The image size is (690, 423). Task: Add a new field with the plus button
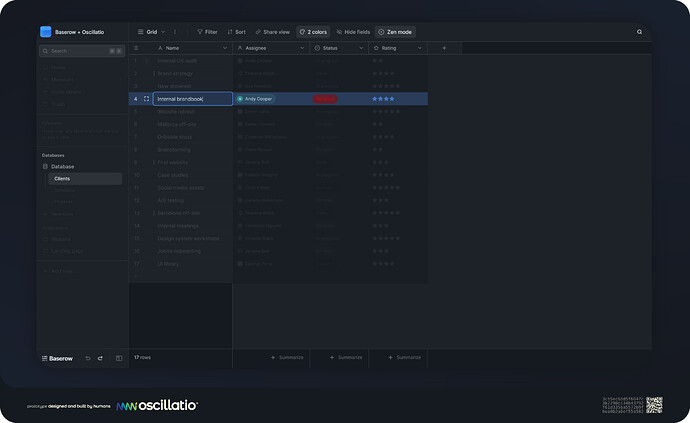click(444, 48)
